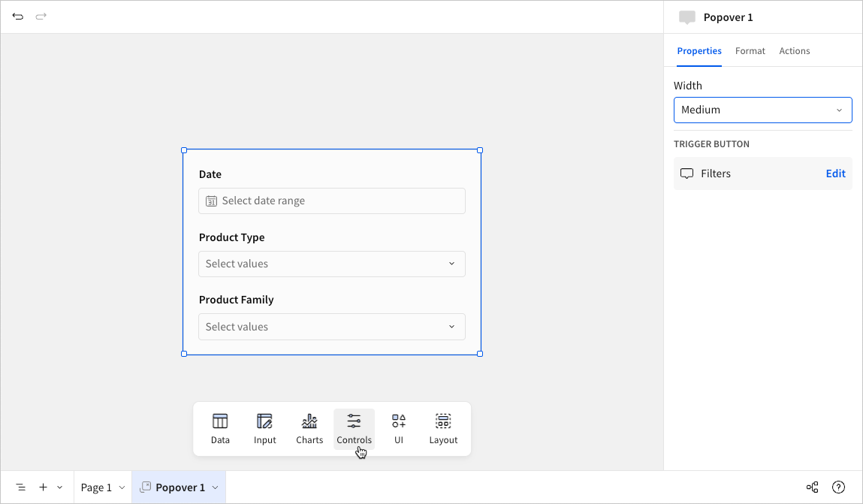Open the Data elements menu

[x=220, y=429]
